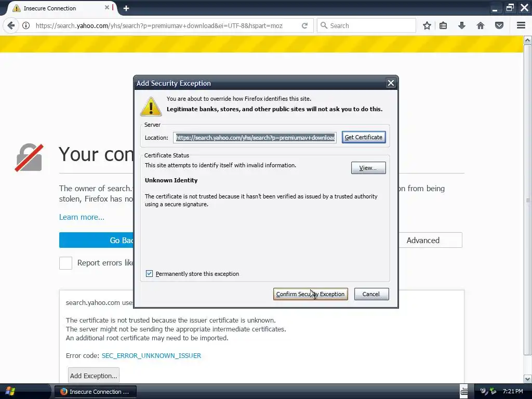
Task: Confirm Security Exception
Action: 310,294
